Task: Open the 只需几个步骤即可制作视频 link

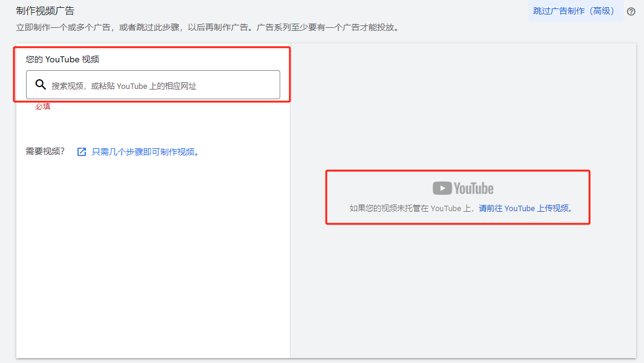Action: coord(146,152)
